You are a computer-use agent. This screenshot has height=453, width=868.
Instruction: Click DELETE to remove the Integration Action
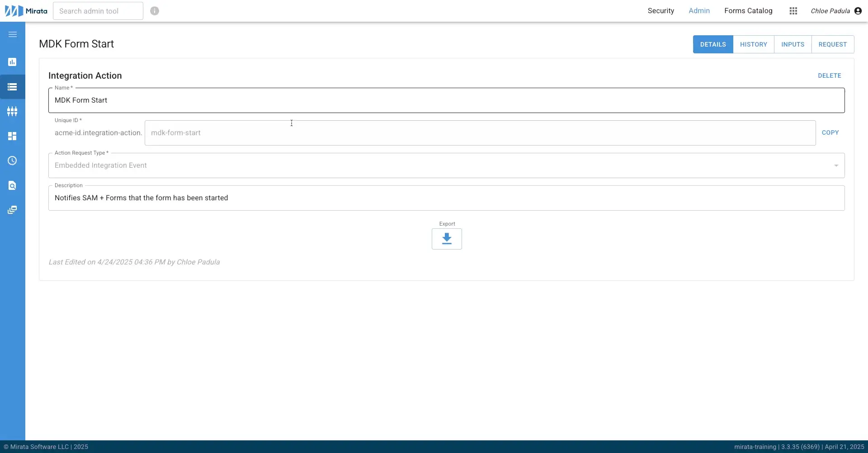click(830, 75)
